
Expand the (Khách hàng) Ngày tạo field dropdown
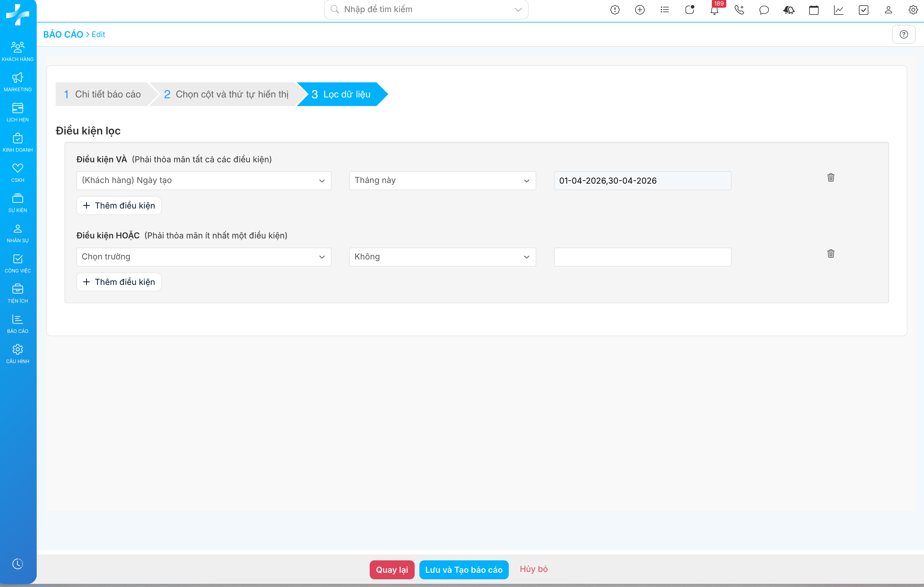click(x=203, y=180)
